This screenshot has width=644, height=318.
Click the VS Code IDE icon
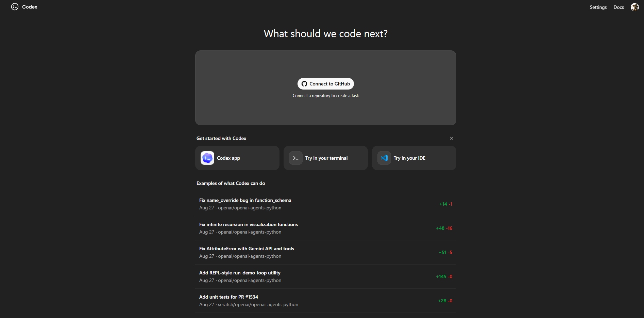pos(384,158)
